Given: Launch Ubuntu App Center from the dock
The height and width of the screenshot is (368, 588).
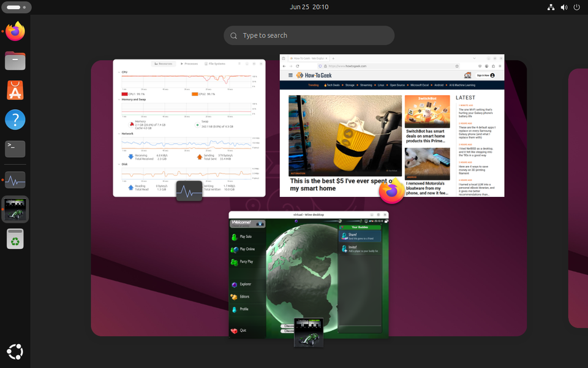Looking at the screenshot, I should click(15, 90).
